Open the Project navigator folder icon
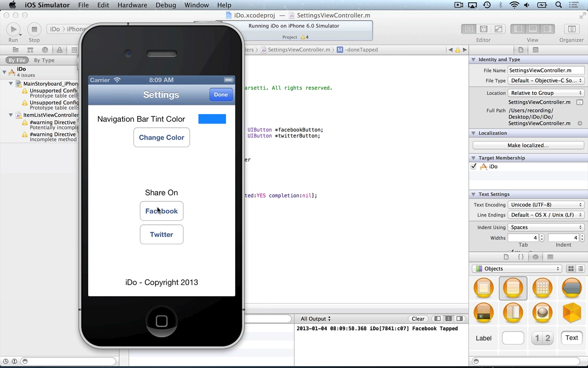Viewport: 588px width, 368px height. coord(16,50)
